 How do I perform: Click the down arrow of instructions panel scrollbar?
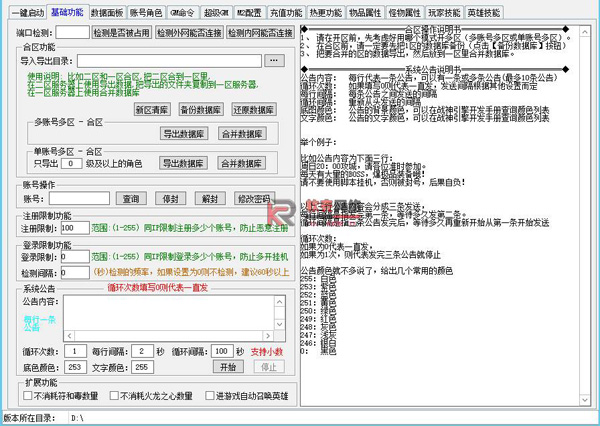pos(584,400)
